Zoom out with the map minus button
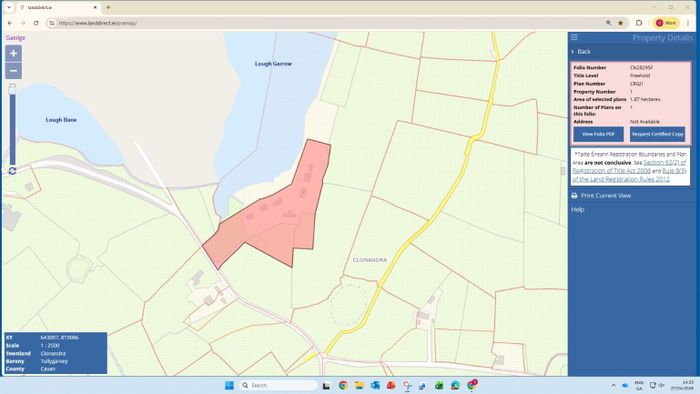 [13, 71]
